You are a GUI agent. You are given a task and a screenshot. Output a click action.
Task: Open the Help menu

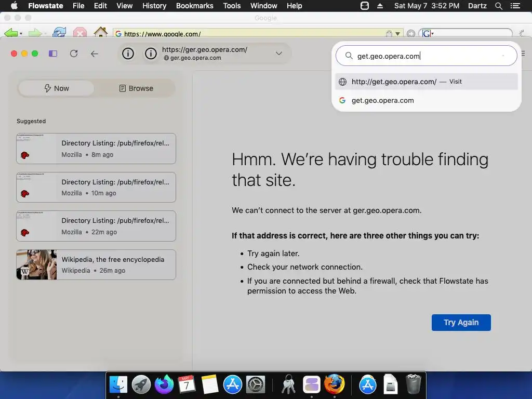[x=294, y=6]
